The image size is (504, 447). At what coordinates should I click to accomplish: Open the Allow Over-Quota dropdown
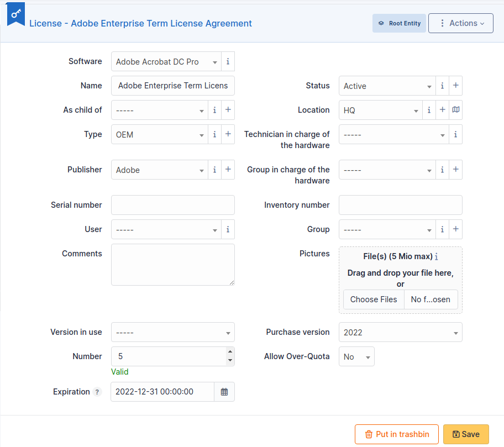pos(356,356)
